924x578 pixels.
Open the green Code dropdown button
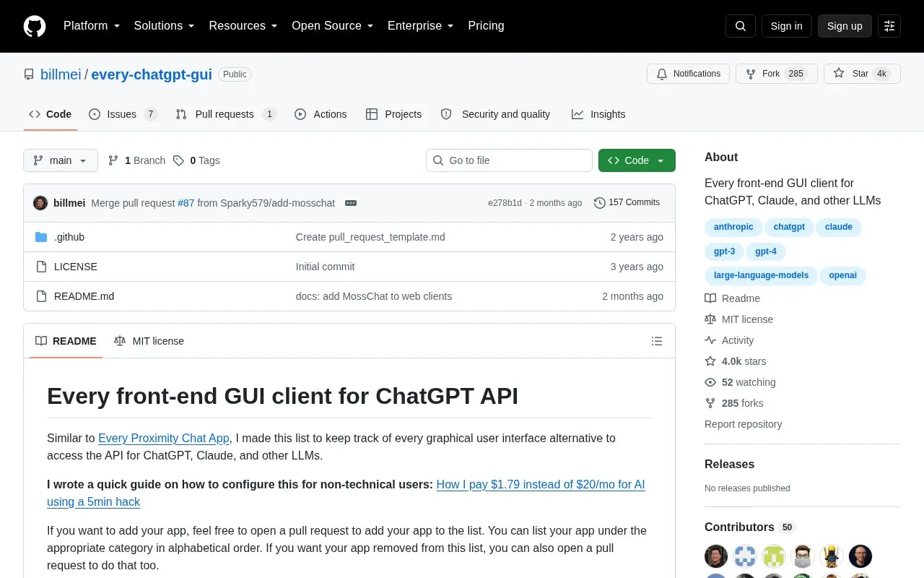click(x=637, y=160)
